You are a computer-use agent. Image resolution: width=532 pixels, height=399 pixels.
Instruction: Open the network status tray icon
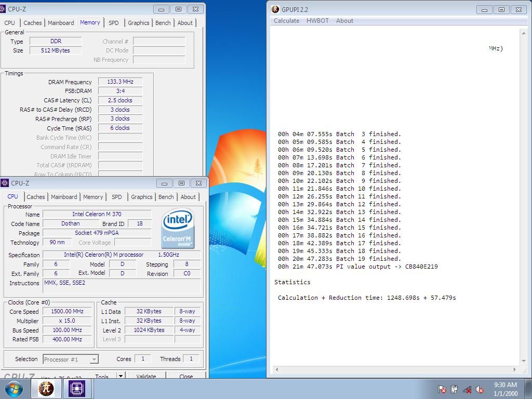[467, 389]
